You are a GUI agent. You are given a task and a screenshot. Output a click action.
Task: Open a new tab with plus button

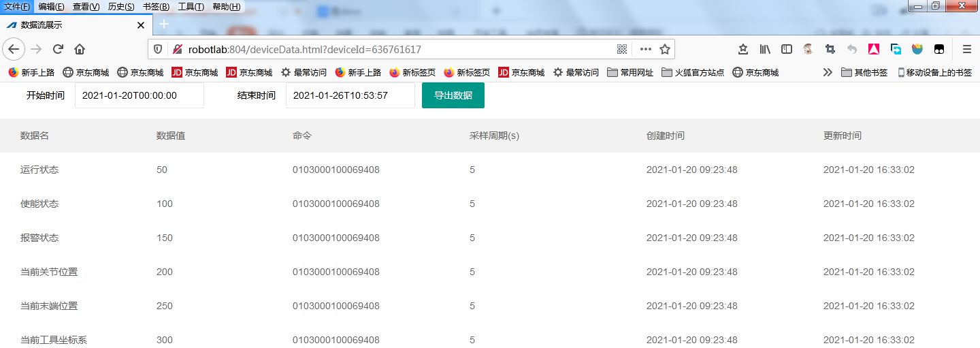click(x=163, y=25)
